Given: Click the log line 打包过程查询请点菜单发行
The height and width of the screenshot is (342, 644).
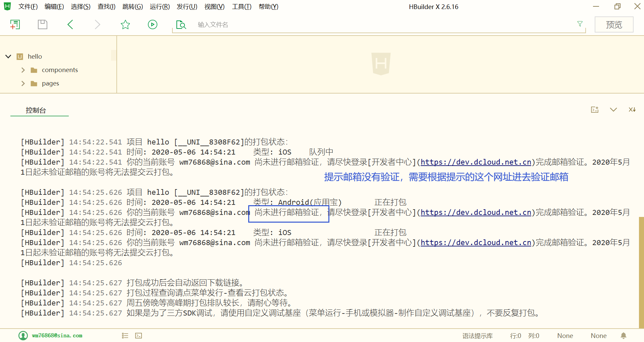Looking at the screenshot, I should coord(208,293).
